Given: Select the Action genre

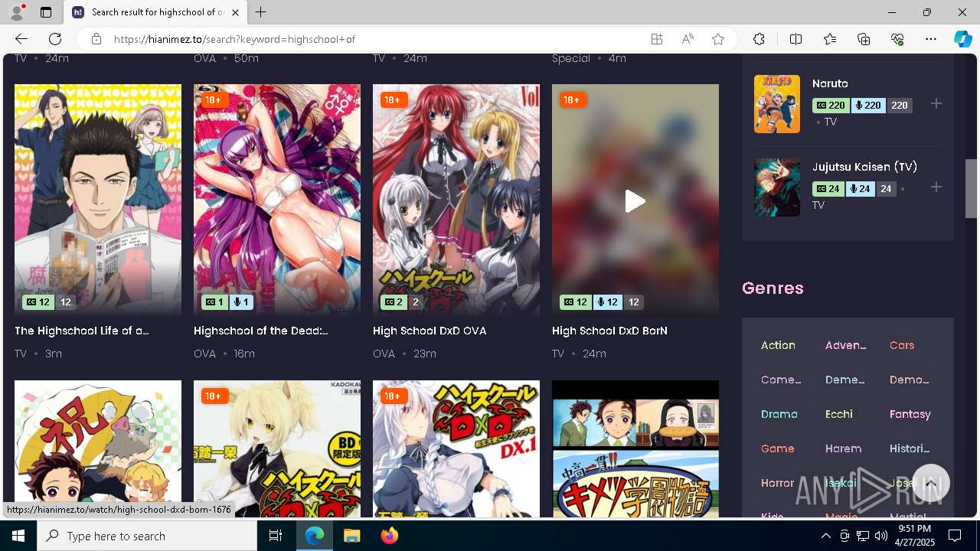Looking at the screenshot, I should [778, 345].
